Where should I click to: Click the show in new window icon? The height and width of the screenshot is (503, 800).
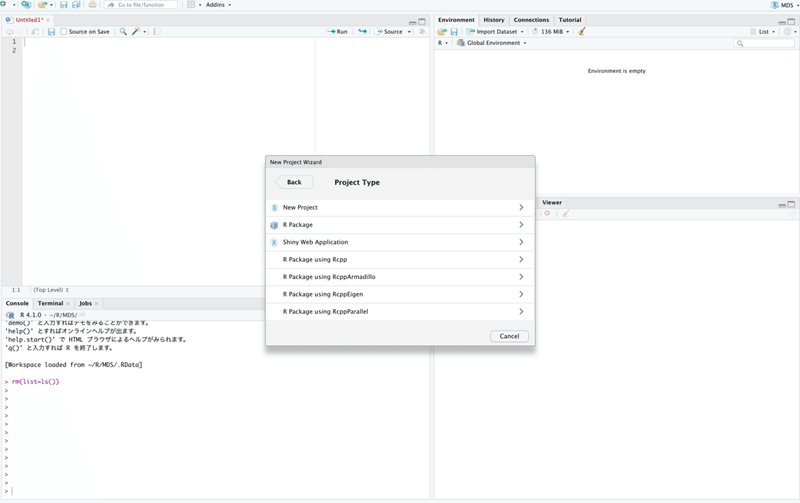coord(35,32)
